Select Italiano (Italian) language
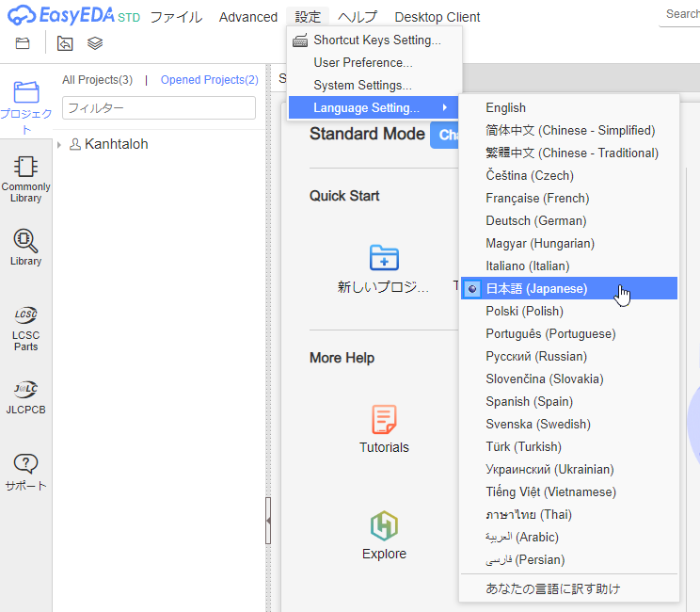Viewport: 700px width, 612px height. [568, 266]
